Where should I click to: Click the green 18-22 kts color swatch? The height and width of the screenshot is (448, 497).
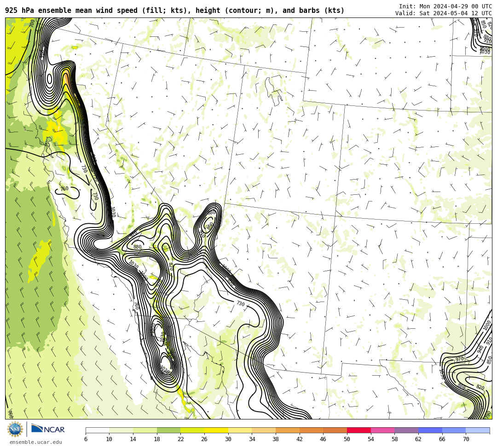tap(168, 430)
